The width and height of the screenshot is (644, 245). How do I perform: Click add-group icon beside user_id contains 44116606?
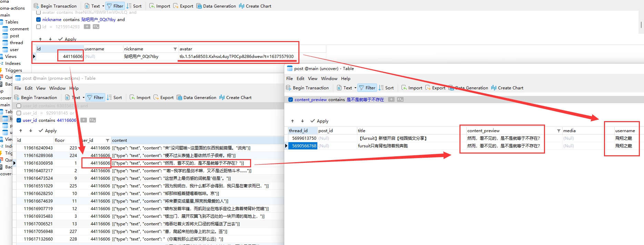coord(92,120)
